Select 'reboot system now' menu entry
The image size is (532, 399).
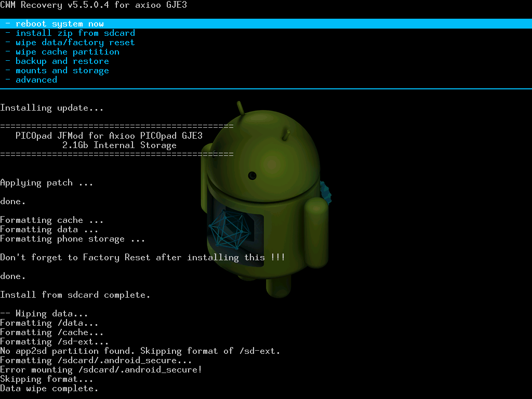point(266,24)
